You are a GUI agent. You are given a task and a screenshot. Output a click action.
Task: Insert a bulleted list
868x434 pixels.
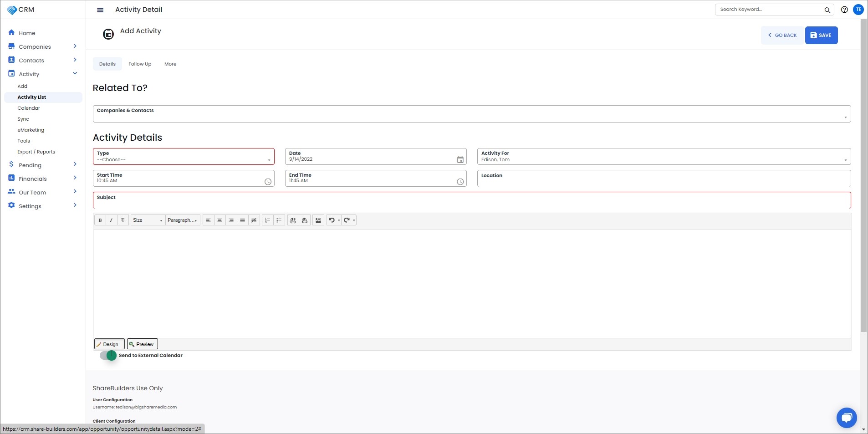click(x=279, y=220)
